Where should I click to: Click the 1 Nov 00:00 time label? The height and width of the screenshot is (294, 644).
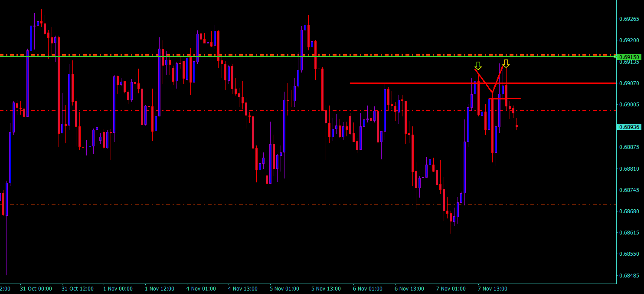118,289
